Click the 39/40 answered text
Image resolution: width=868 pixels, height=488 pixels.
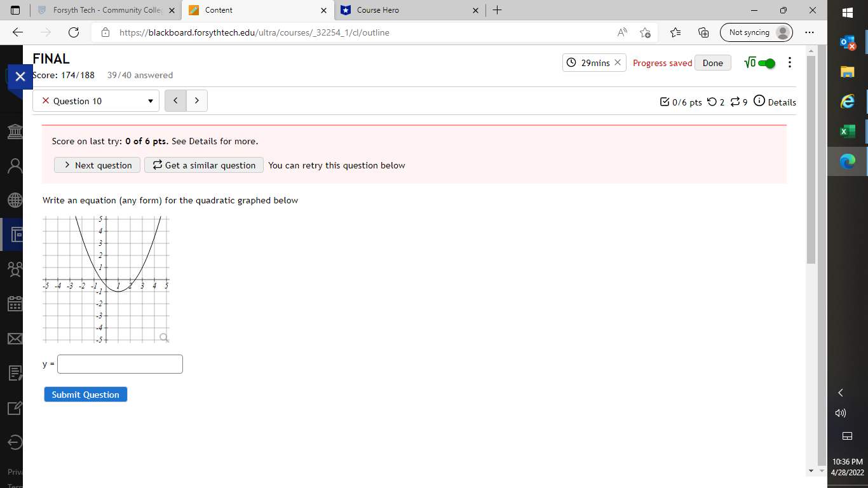pos(140,75)
